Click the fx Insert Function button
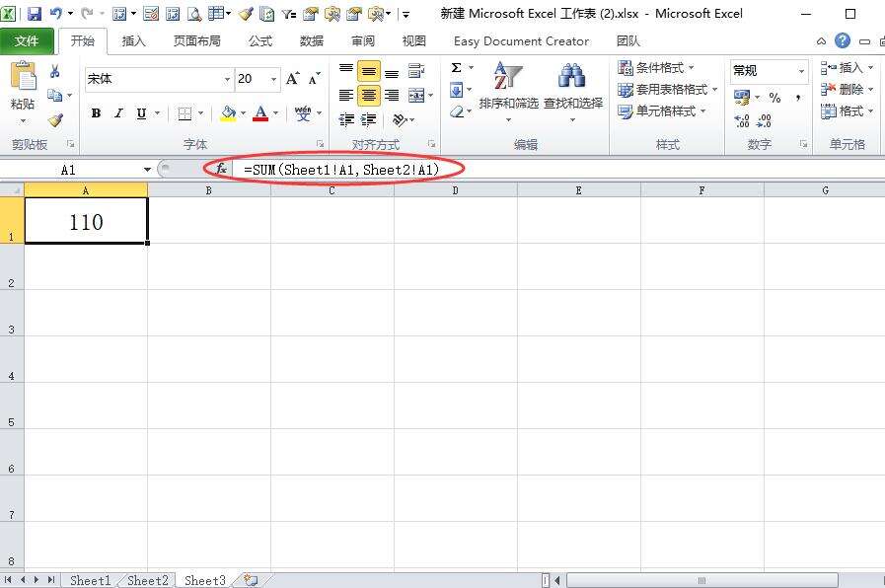The width and height of the screenshot is (885, 588). [x=221, y=169]
